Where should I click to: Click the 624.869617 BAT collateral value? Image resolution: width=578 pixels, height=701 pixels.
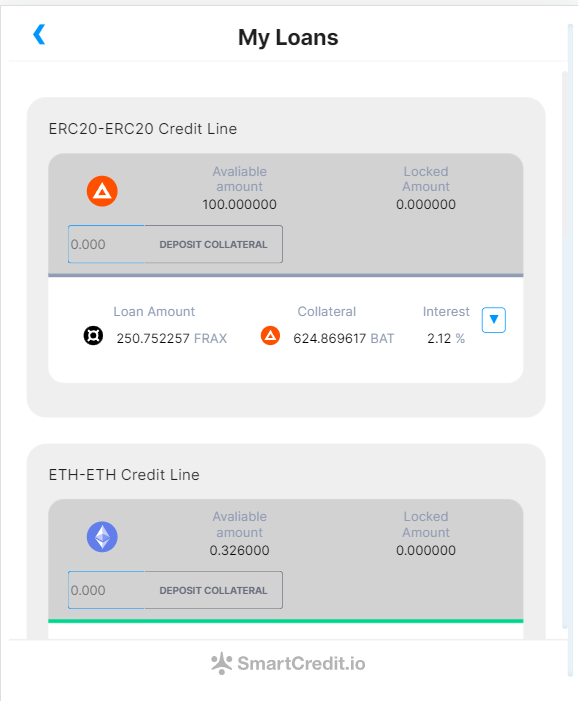344,338
